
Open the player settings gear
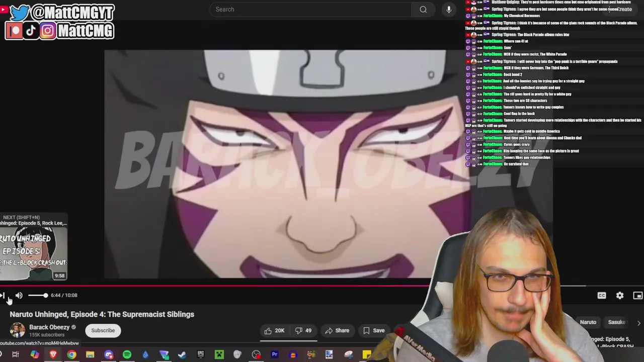tap(620, 296)
